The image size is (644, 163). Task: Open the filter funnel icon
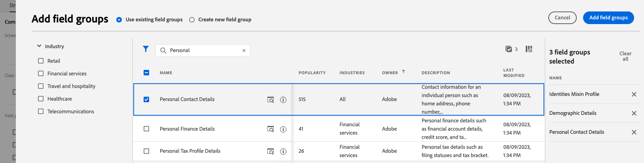click(146, 49)
